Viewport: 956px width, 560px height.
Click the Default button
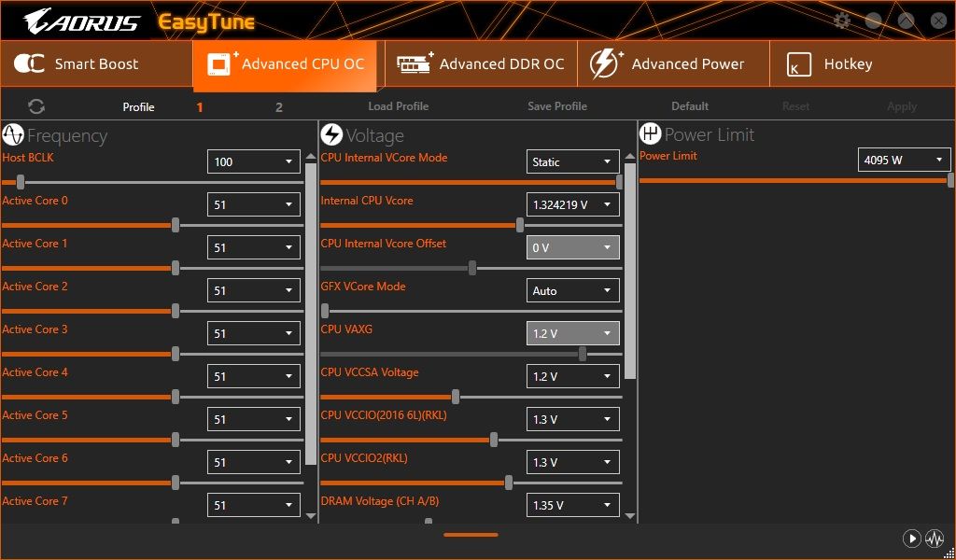[690, 106]
